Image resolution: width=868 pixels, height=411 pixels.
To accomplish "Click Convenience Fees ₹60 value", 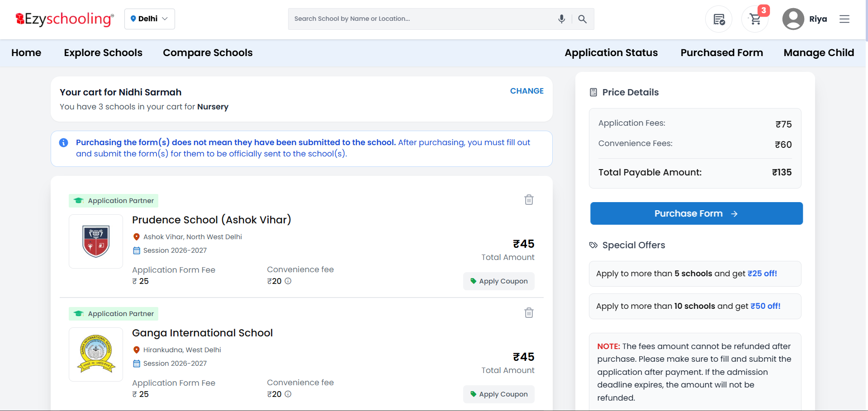I will 783,145.
